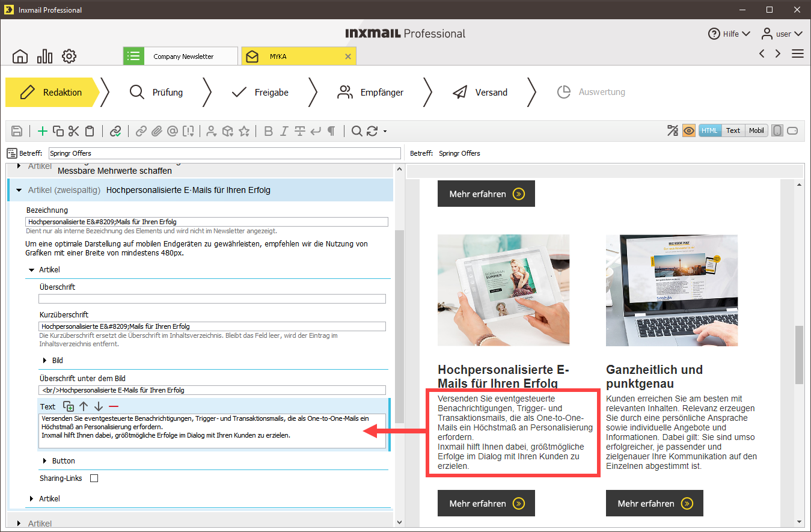This screenshot has width=811, height=532.
Task: Click the structure view icon left of the eye
Action: pyautogui.click(x=673, y=130)
